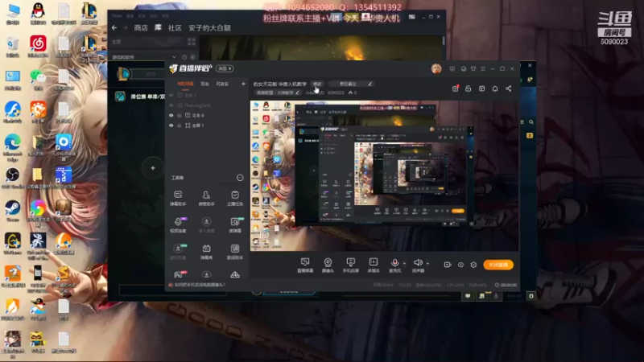Image resolution: width=644 pixels, height=362 pixels.
Task: Add the 手机投屏 phone casting source
Action: (x=350, y=265)
